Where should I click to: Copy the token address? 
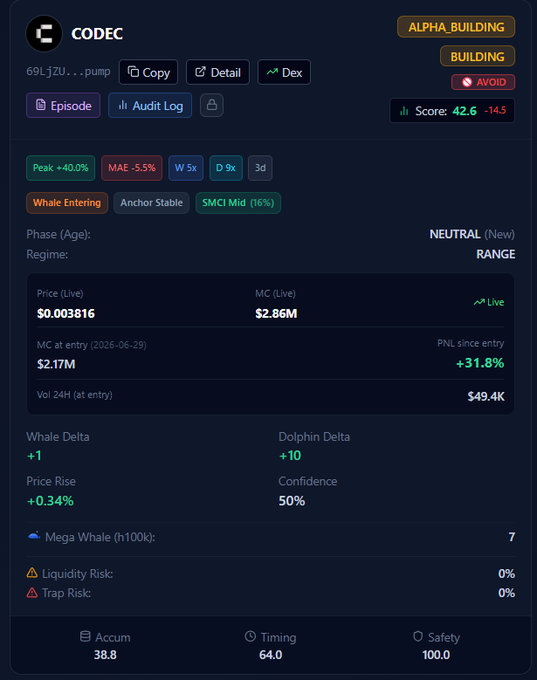pos(148,72)
